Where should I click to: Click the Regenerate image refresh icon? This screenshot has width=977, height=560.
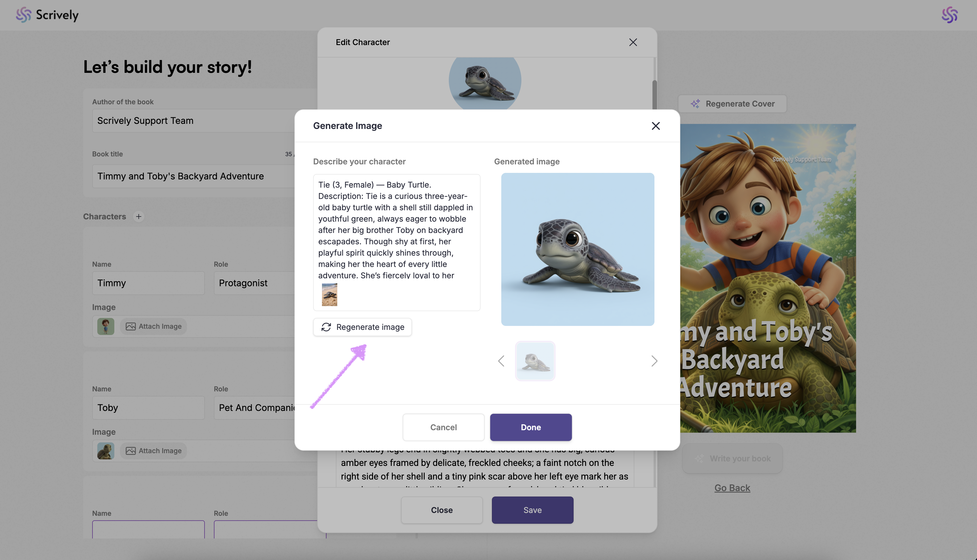click(326, 327)
